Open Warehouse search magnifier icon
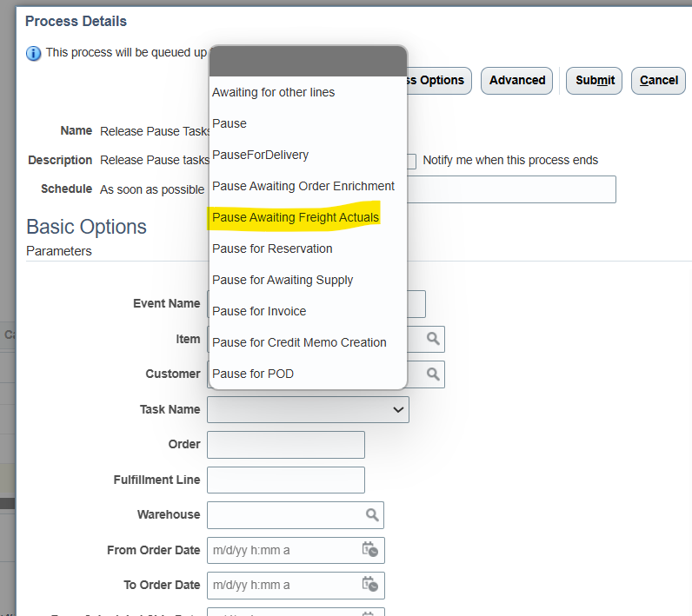Image resolution: width=692 pixels, height=616 pixels. (x=372, y=514)
